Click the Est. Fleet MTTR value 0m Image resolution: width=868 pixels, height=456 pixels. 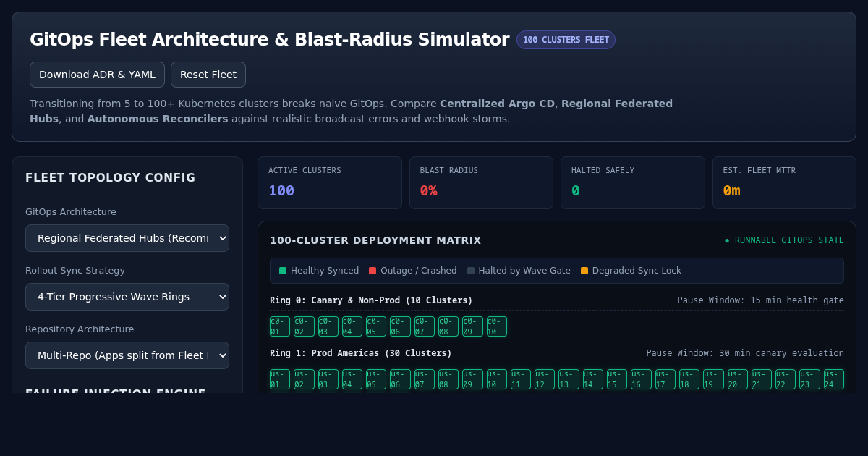click(x=731, y=190)
